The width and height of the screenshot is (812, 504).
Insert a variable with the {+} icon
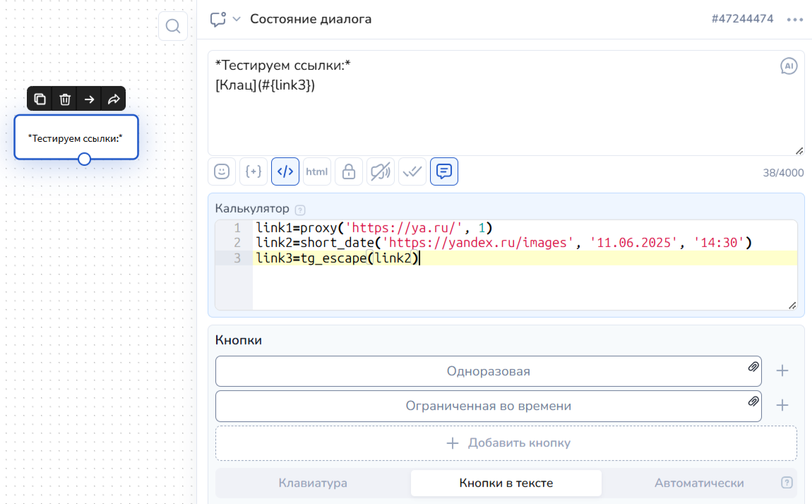253,172
